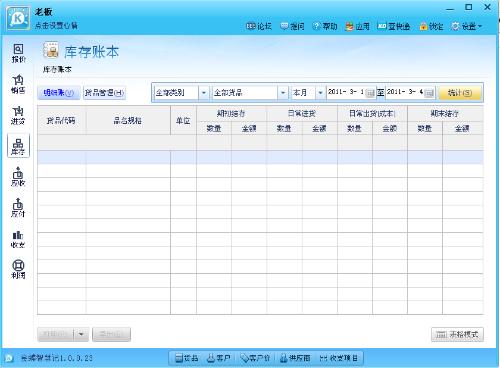500x368 pixels.
Task: Open calendar picker for start date 2011-3-1
Action: click(370, 93)
